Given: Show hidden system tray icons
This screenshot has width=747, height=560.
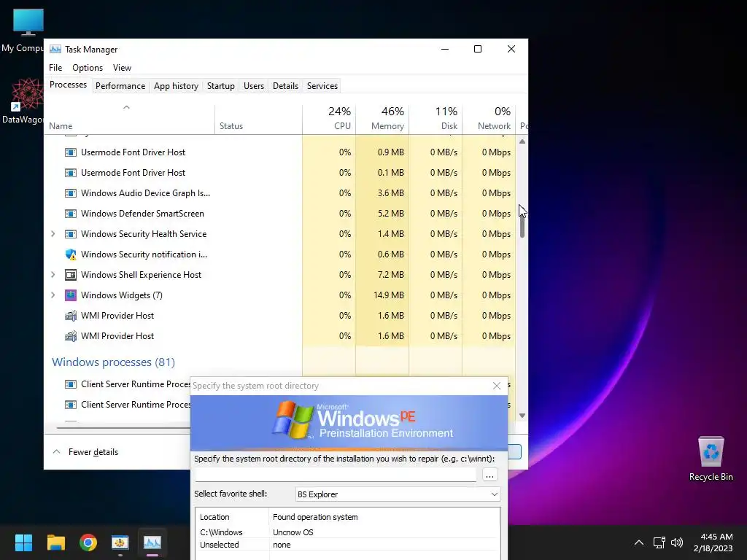Looking at the screenshot, I should pyautogui.click(x=639, y=542).
